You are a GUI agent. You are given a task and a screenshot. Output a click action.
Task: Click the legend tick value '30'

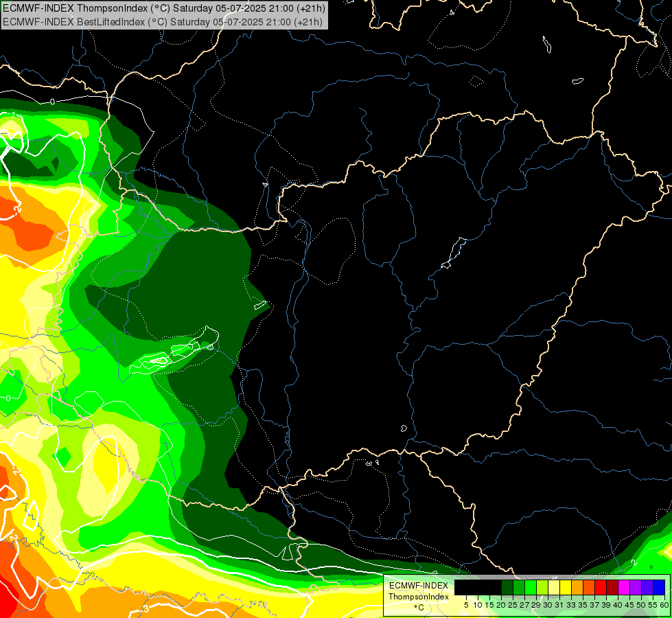pyautogui.click(x=548, y=605)
